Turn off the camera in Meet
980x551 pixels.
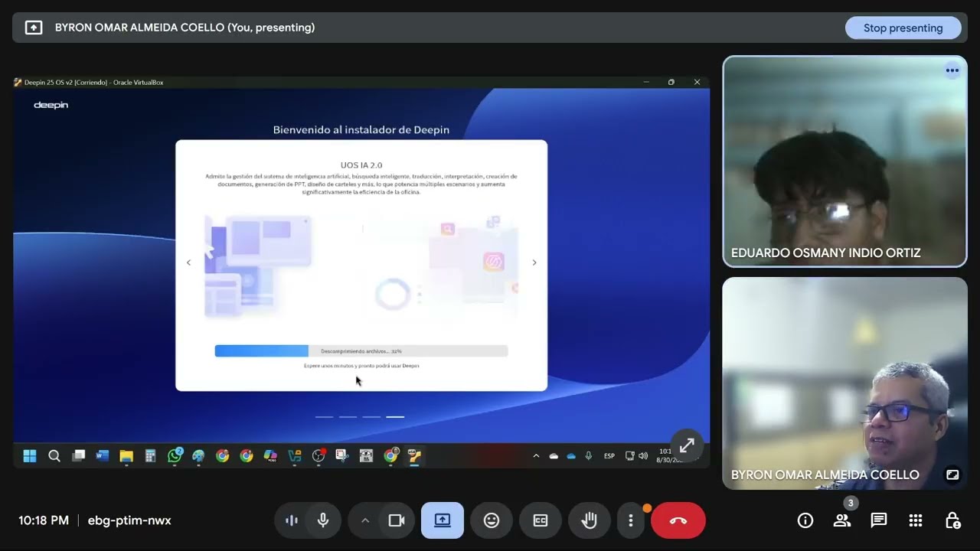(397, 520)
